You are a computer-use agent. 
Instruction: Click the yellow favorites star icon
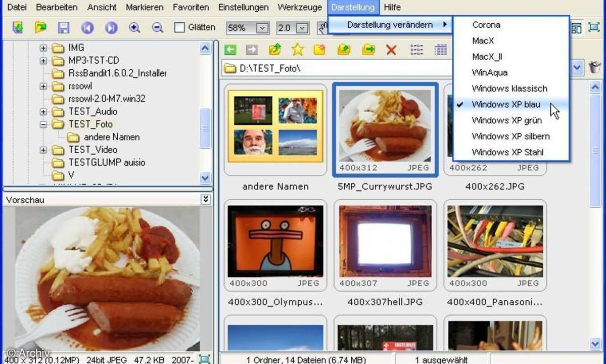tap(298, 50)
